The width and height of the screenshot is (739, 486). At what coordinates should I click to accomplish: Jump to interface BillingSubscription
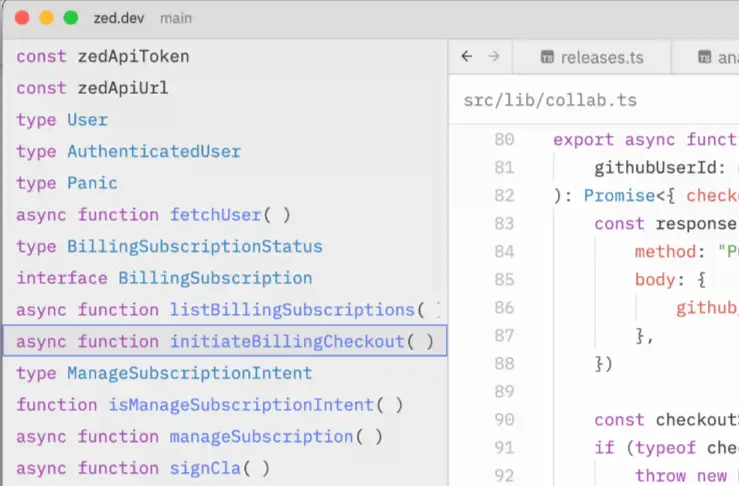(x=225, y=278)
